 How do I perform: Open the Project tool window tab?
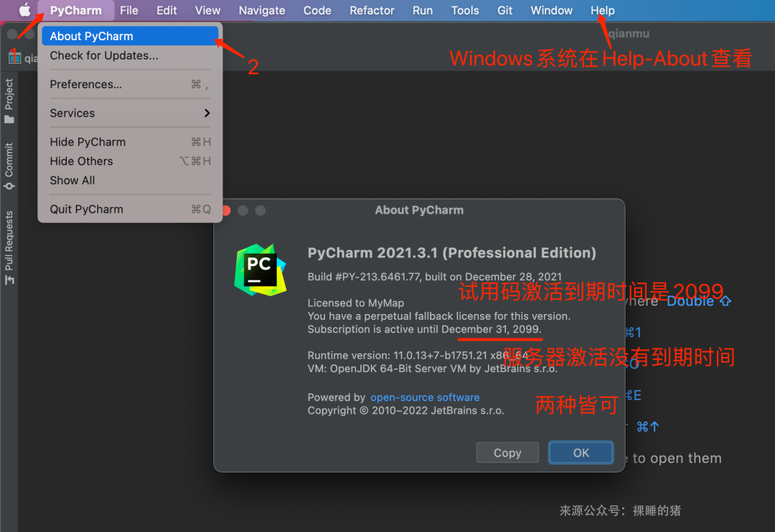tap(9, 101)
